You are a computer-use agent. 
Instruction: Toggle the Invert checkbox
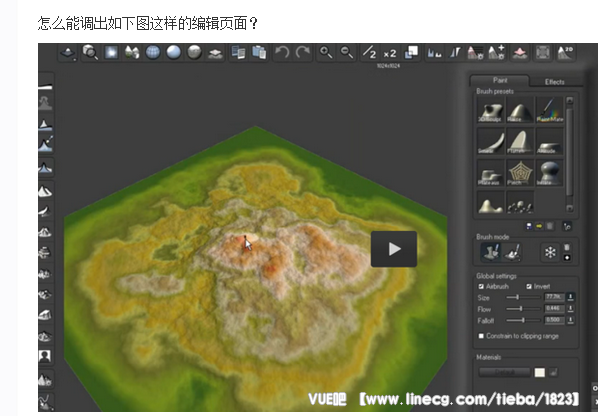[529, 286]
